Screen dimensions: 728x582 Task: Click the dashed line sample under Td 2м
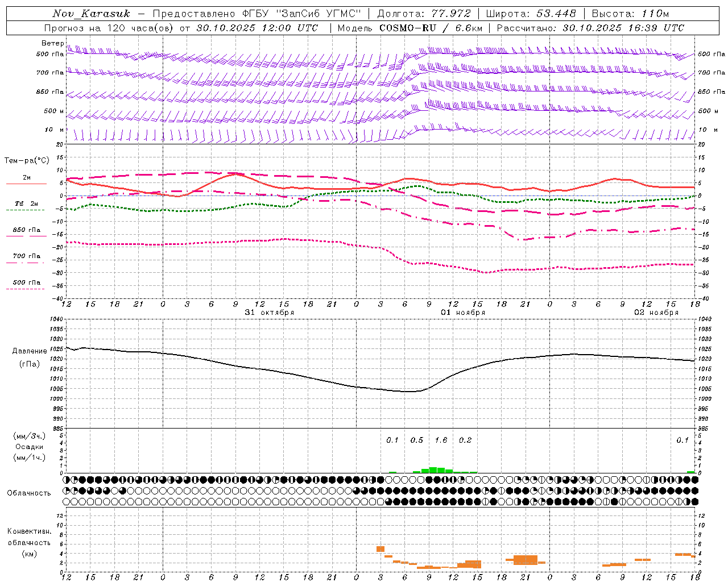(x=25, y=210)
